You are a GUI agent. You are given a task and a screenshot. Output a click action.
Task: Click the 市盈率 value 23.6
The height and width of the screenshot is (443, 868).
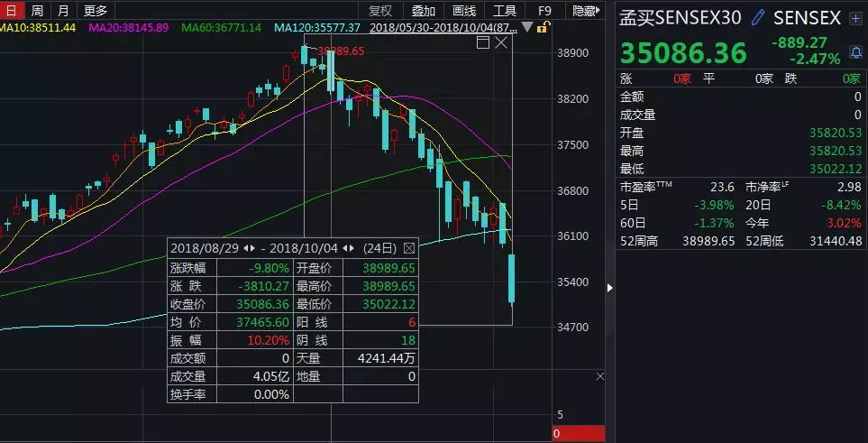722,188
